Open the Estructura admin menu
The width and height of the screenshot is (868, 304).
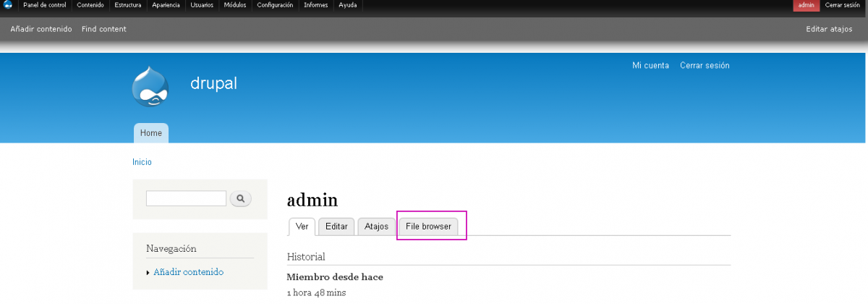(128, 5)
